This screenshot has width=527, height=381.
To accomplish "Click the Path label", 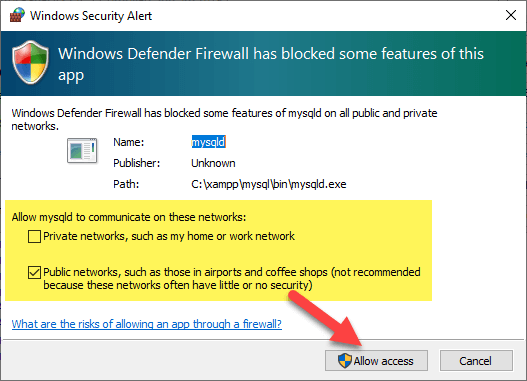I will coord(126,184).
